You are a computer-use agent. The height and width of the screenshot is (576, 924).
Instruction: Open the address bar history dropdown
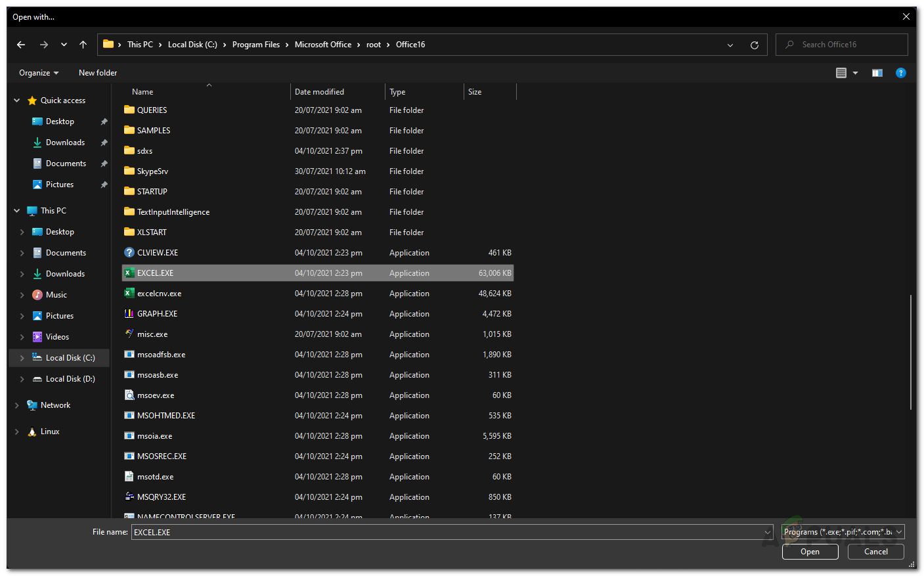730,45
